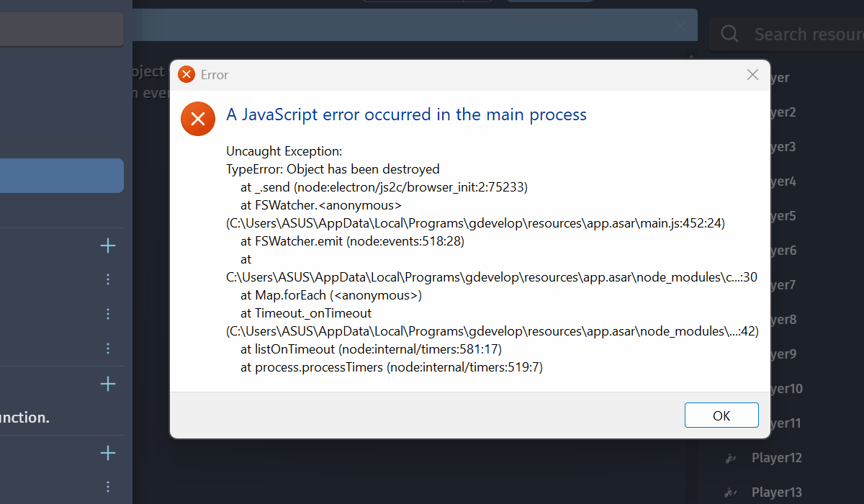Select the Player5 resource in the list
Screen dimensions: 864x504
[x=782, y=216]
